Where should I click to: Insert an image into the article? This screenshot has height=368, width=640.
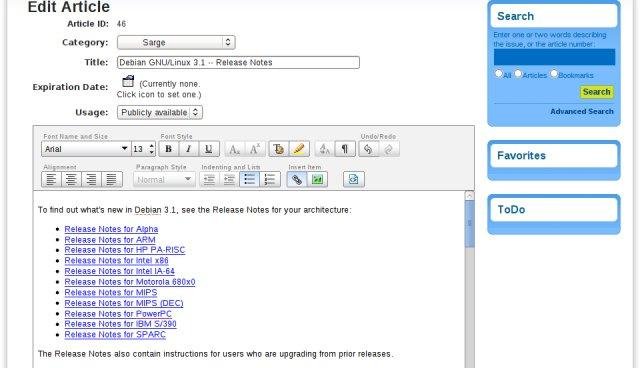pos(317,180)
